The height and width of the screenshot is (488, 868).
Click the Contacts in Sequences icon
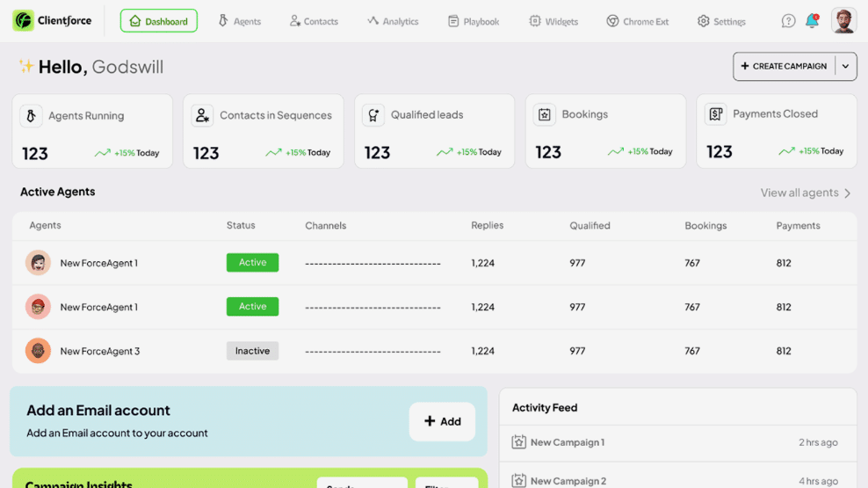(x=203, y=115)
